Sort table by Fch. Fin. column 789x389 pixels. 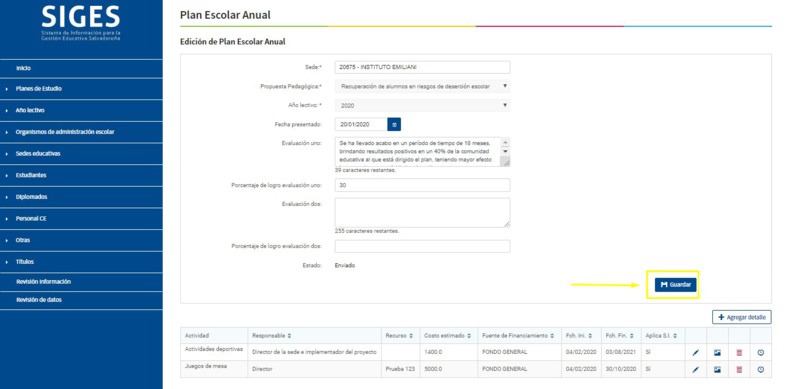(631, 336)
